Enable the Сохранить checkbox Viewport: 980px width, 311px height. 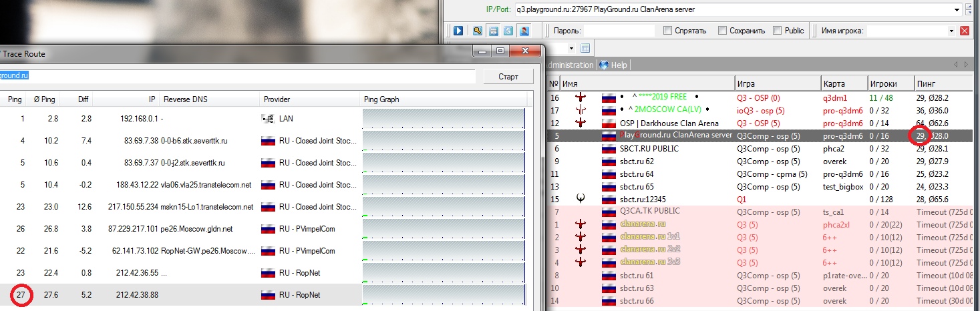click(x=722, y=31)
